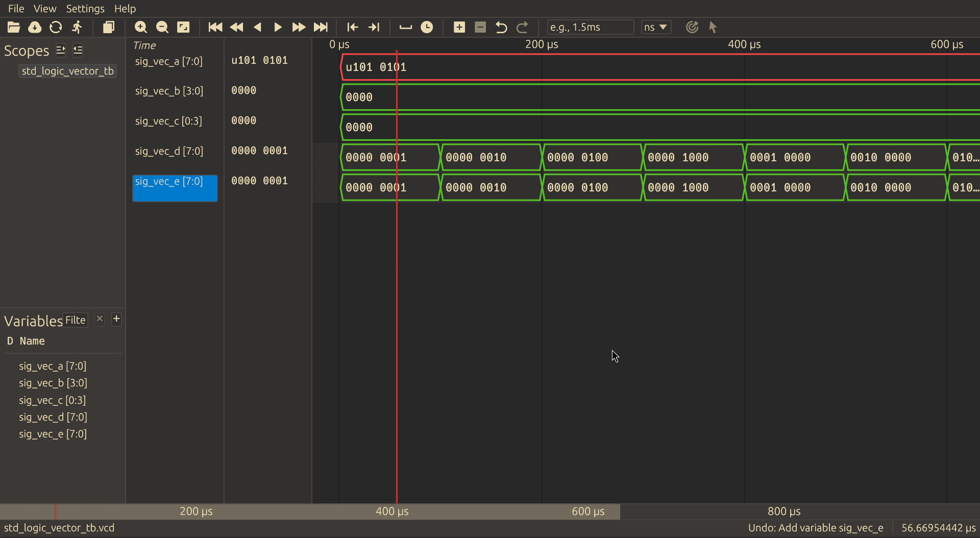Add a timeline with the clock icon
980x538 pixels.
[427, 27]
